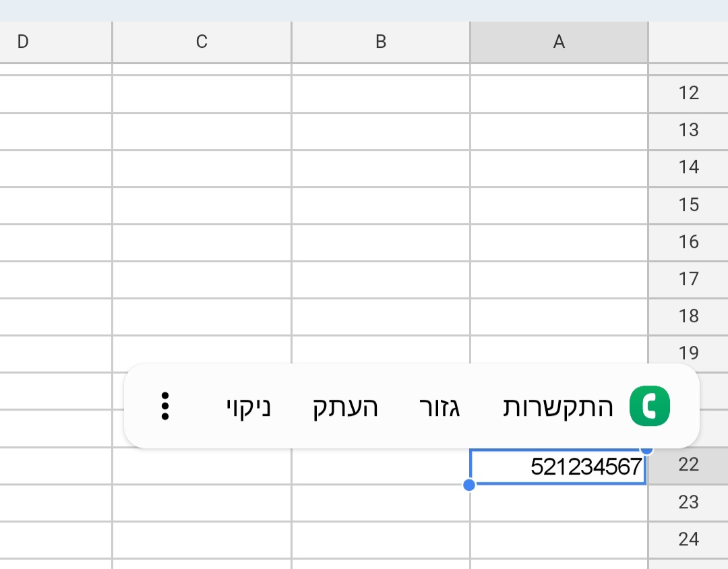Image resolution: width=728 pixels, height=569 pixels.
Task: Select column A header
Action: 558,42
